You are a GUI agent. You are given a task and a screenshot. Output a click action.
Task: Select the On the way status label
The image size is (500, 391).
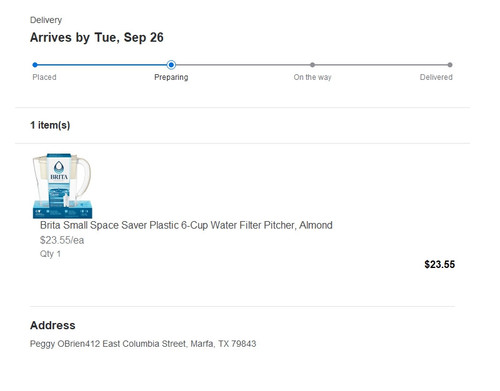312,77
